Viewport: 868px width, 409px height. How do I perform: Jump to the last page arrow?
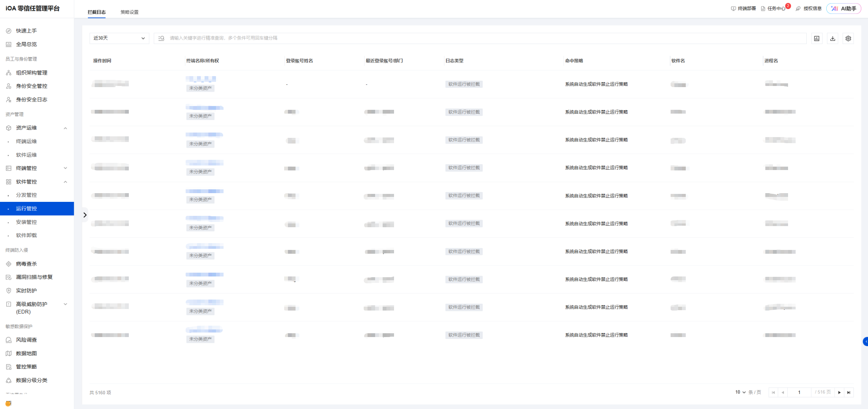coord(849,392)
